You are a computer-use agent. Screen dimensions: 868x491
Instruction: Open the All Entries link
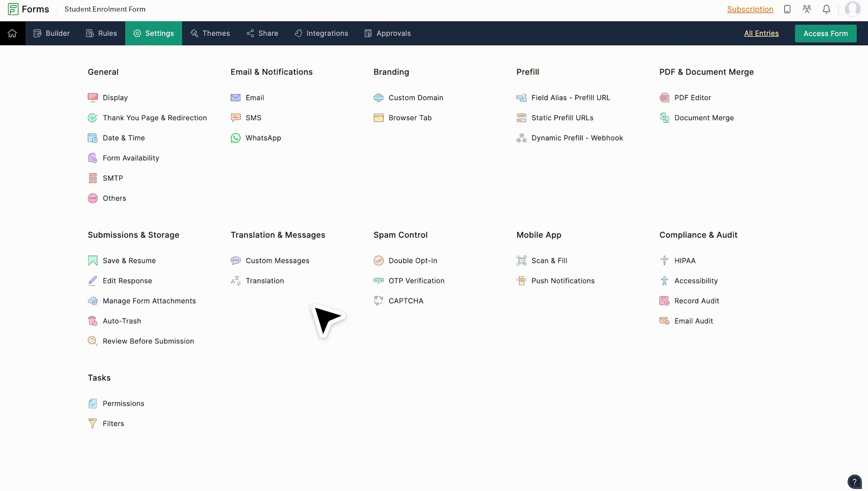(x=761, y=33)
